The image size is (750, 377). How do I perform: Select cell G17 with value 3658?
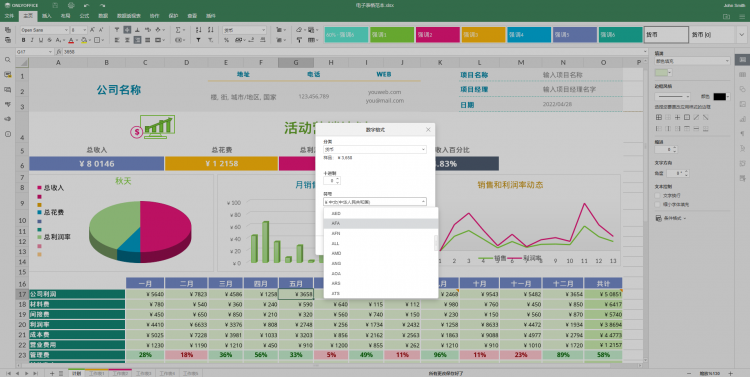pos(296,294)
